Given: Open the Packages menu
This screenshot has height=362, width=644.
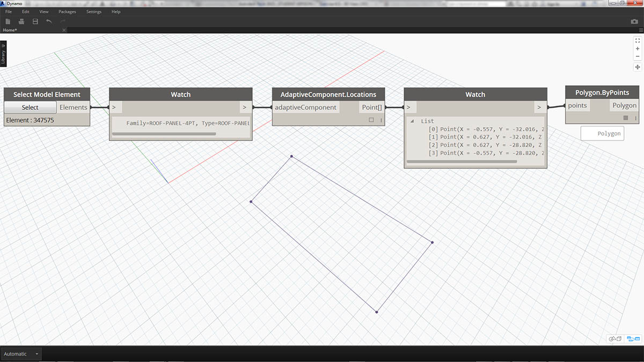Looking at the screenshot, I should point(67,11).
